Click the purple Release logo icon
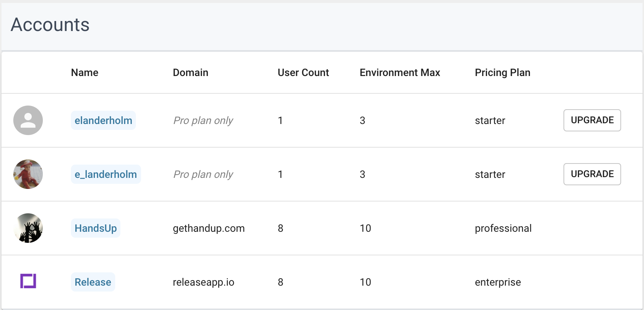This screenshot has height=310, width=644. coord(28,281)
